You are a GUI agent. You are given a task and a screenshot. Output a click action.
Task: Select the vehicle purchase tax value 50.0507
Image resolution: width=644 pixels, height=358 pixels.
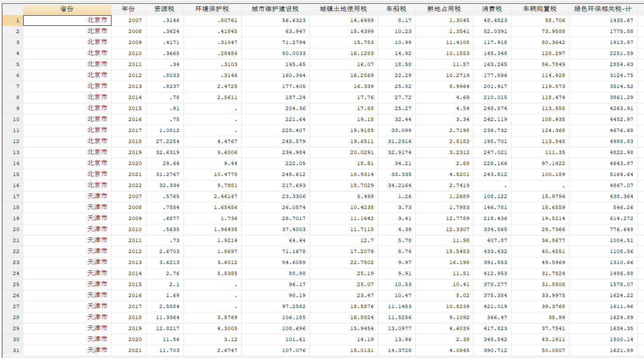[x=540, y=350]
